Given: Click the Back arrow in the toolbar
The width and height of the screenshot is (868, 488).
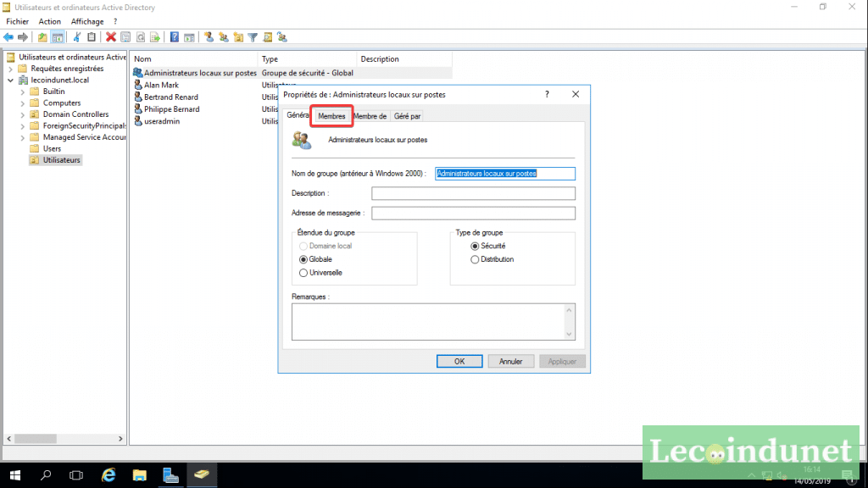Looking at the screenshot, I should click(x=8, y=37).
